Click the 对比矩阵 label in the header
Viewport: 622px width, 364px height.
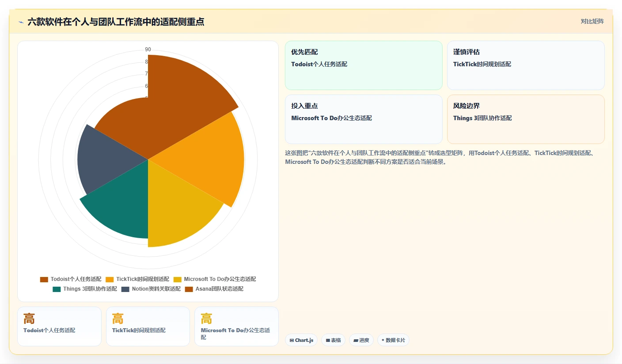(x=592, y=21)
